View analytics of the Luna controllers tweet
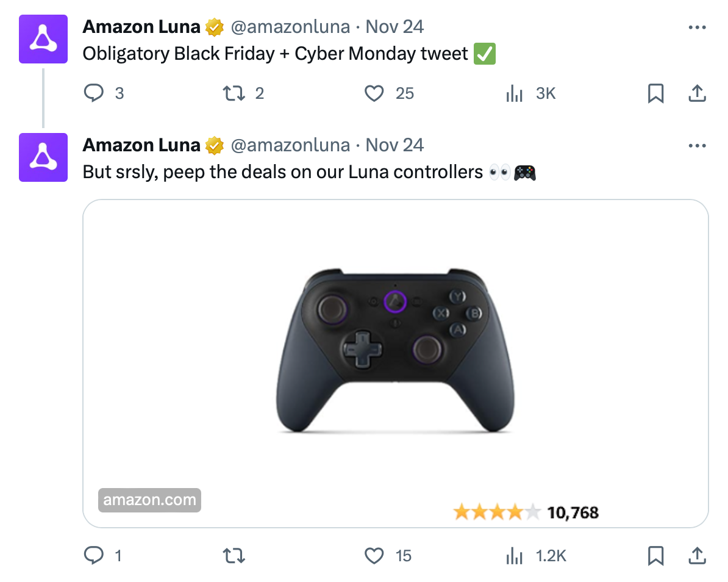The width and height of the screenshot is (728, 582). (x=515, y=556)
